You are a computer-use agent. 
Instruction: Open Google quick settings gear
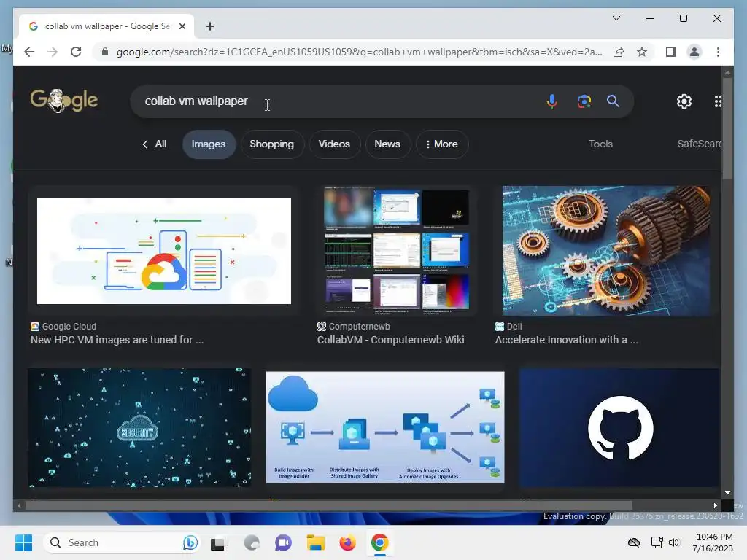click(x=684, y=101)
